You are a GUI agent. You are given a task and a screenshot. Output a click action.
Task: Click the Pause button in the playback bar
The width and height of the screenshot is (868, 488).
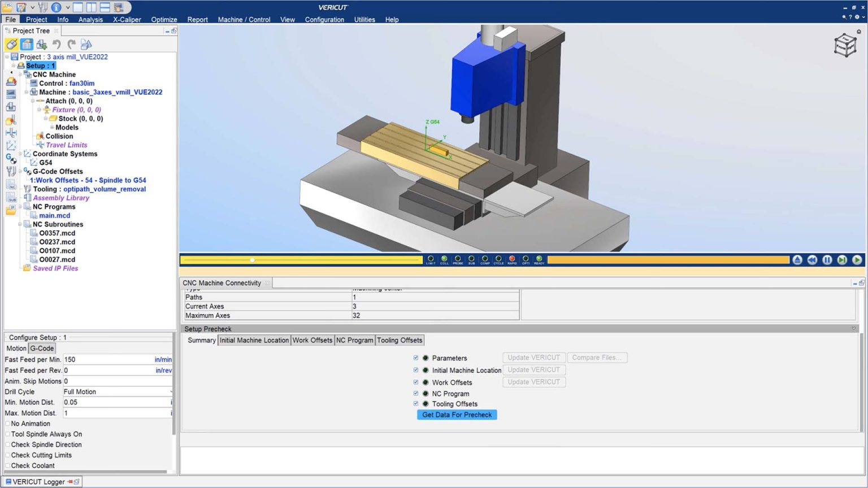pos(827,260)
